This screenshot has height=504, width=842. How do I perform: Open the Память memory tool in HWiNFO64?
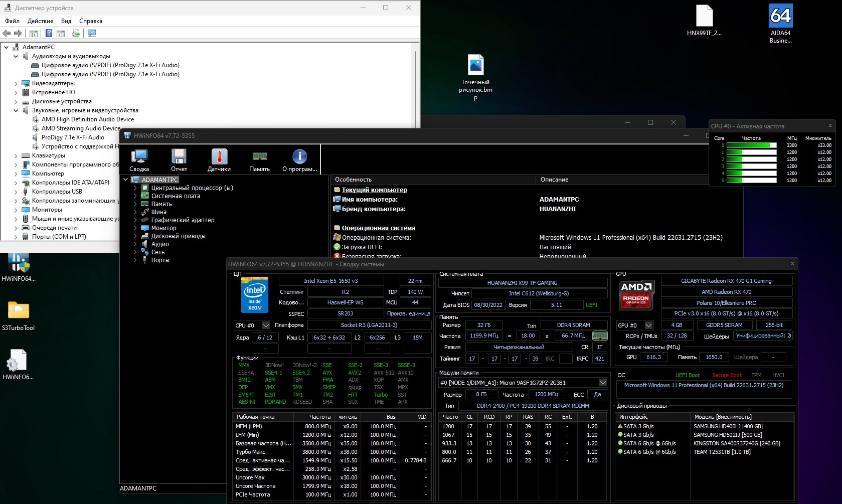(259, 160)
